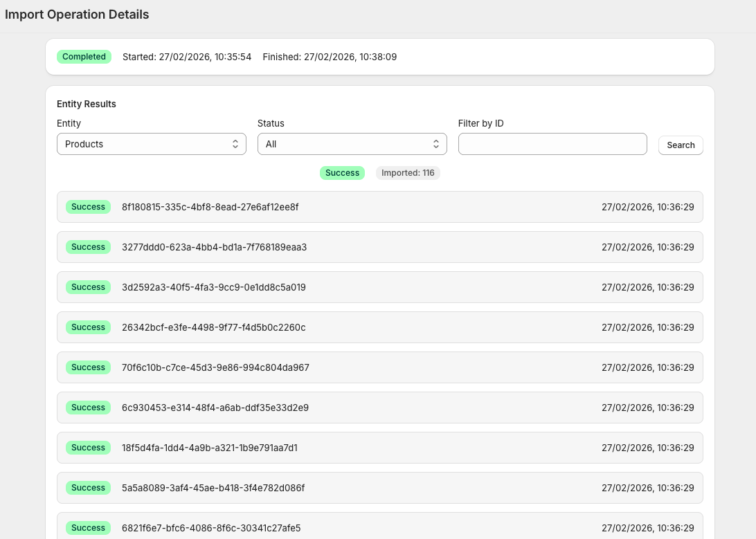Click the timestamp on row 26342bcf
This screenshot has width=756, height=539.
647,327
